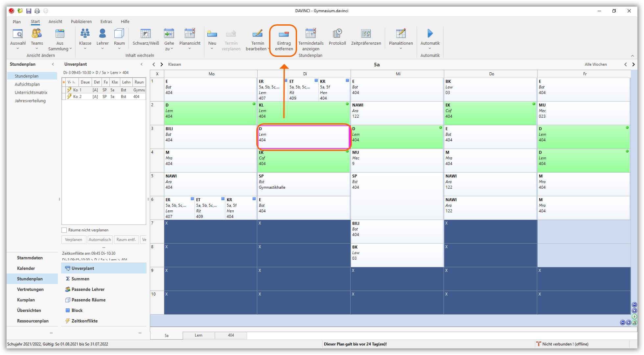The width and height of the screenshot is (644, 355).
Task: Expand the Klasse dropdown
Action: pos(85,49)
